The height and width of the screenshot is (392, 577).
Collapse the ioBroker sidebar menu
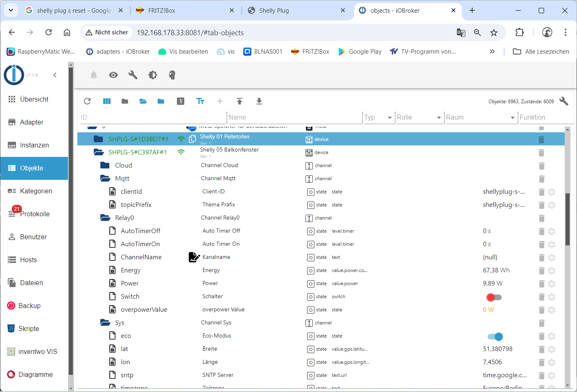[x=55, y=75]
